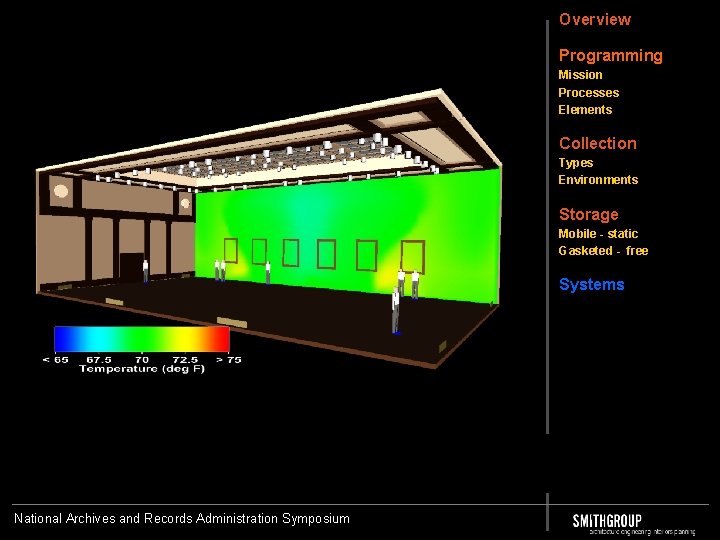The width and height of the screenshot is (720, 540).
Task: Go to the Mission item
Action: coord(580,75)
